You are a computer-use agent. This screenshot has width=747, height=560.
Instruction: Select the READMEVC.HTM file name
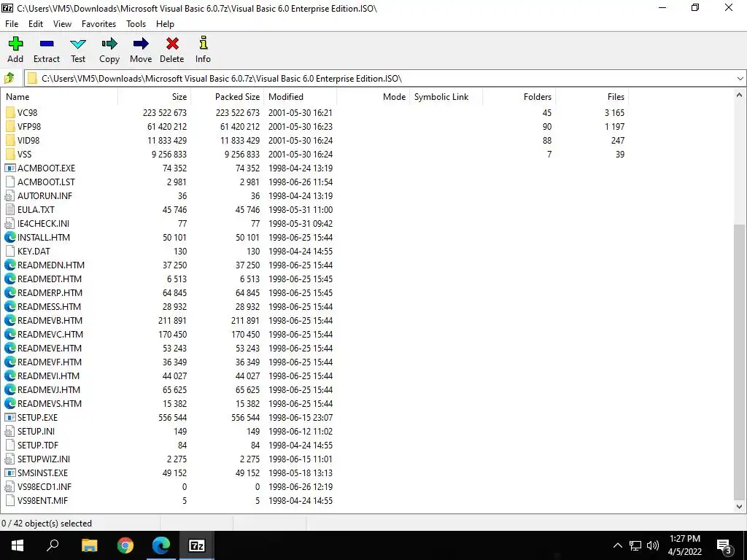[x=50, y=334]
